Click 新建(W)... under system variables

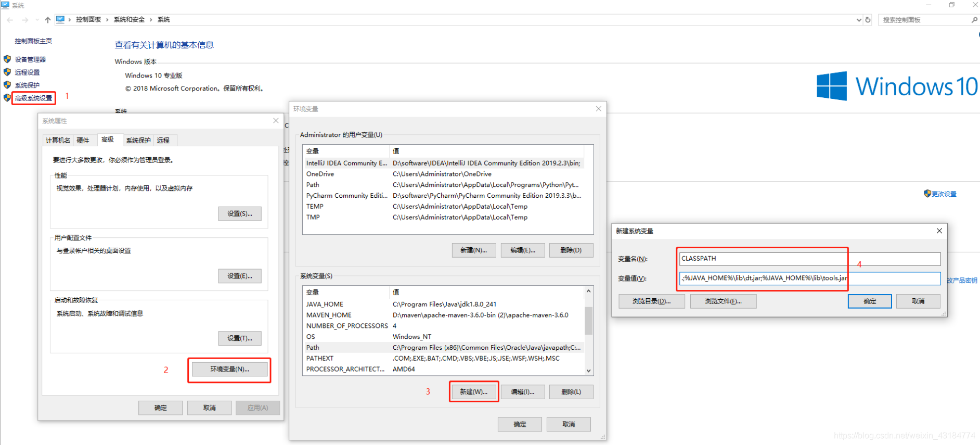tap(474, 392)
